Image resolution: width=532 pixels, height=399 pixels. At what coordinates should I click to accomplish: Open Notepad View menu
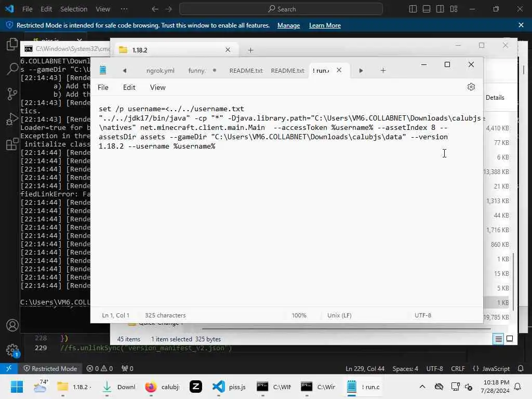(x=158, y=87)
